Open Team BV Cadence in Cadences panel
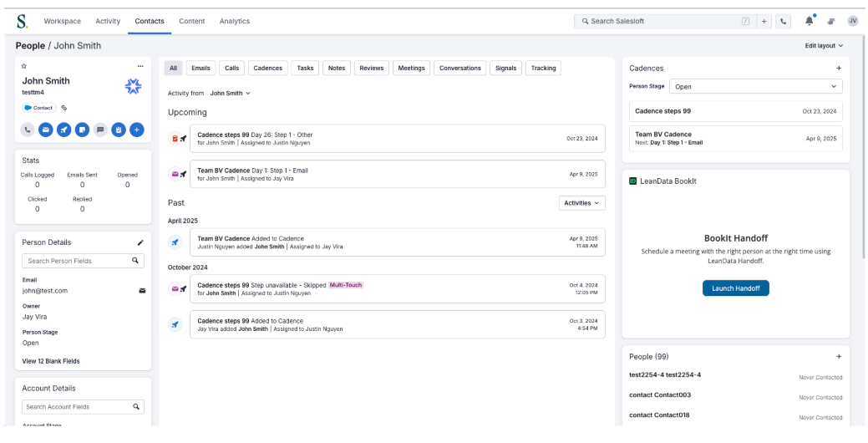This screenshot has height=443, width=868. 736,139
